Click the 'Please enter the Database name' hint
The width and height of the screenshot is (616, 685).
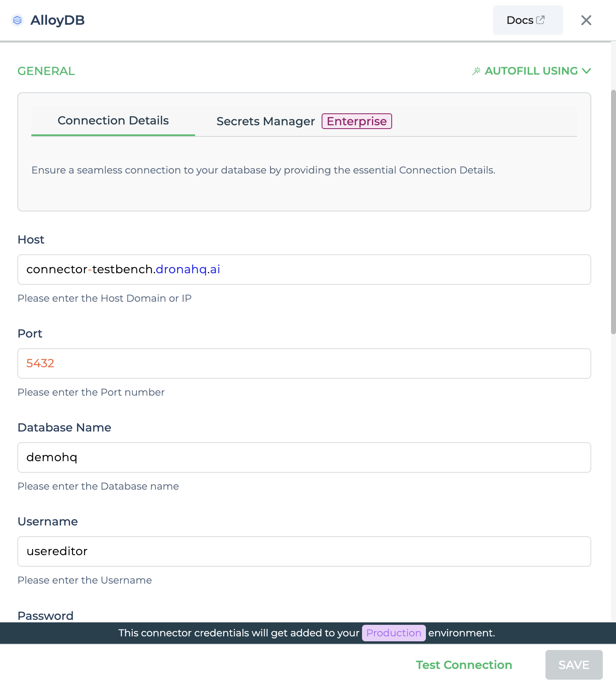[x=98, y=486]
